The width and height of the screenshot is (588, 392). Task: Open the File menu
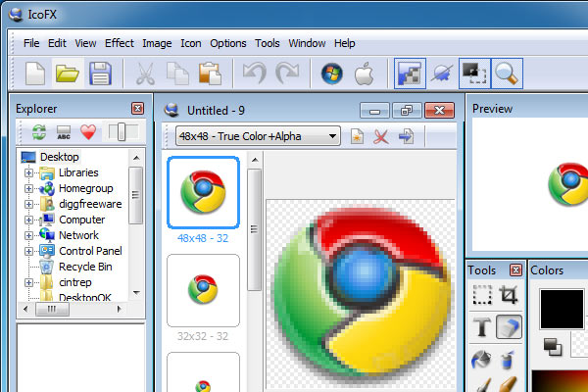(31, 43)
